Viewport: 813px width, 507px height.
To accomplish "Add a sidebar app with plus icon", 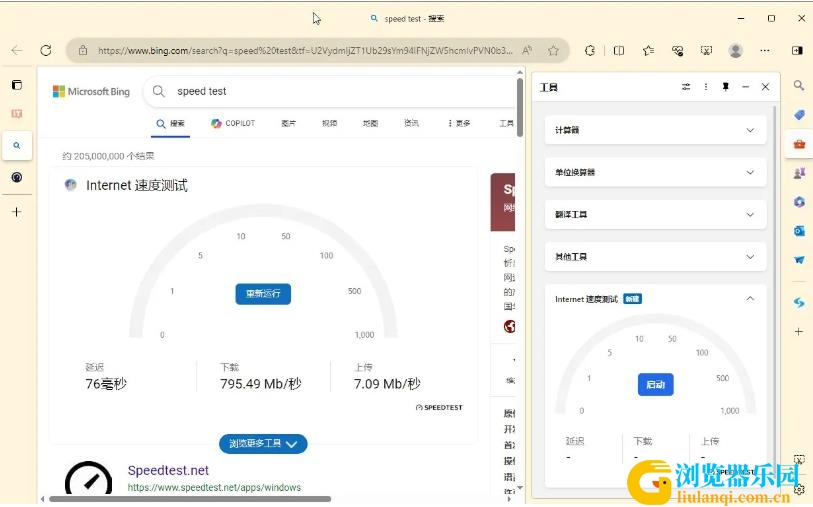I will click(799, 331).
